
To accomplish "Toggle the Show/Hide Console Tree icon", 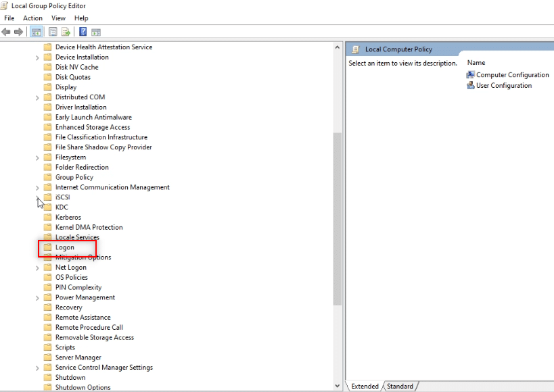I will 37,32.
